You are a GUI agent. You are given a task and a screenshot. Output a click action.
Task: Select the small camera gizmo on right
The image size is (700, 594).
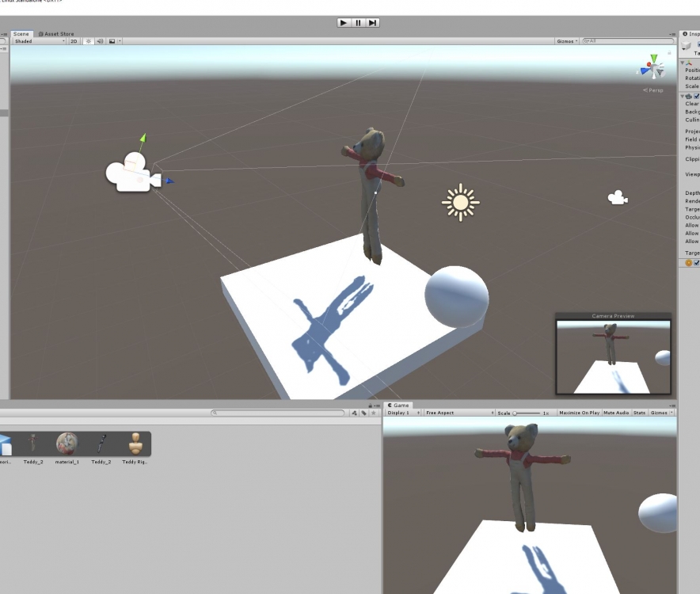[618, 198]
